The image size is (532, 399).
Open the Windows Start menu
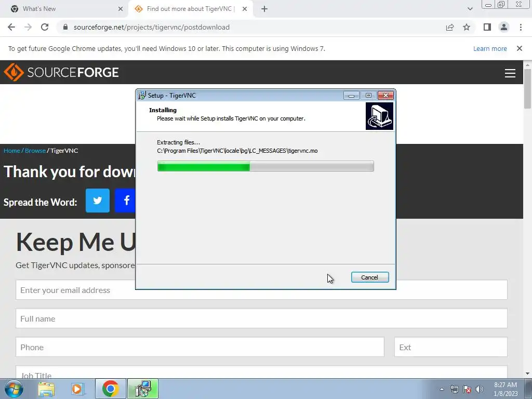(14, 389)
